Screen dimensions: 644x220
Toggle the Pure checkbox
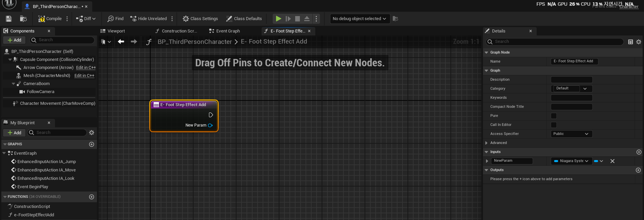554,116
